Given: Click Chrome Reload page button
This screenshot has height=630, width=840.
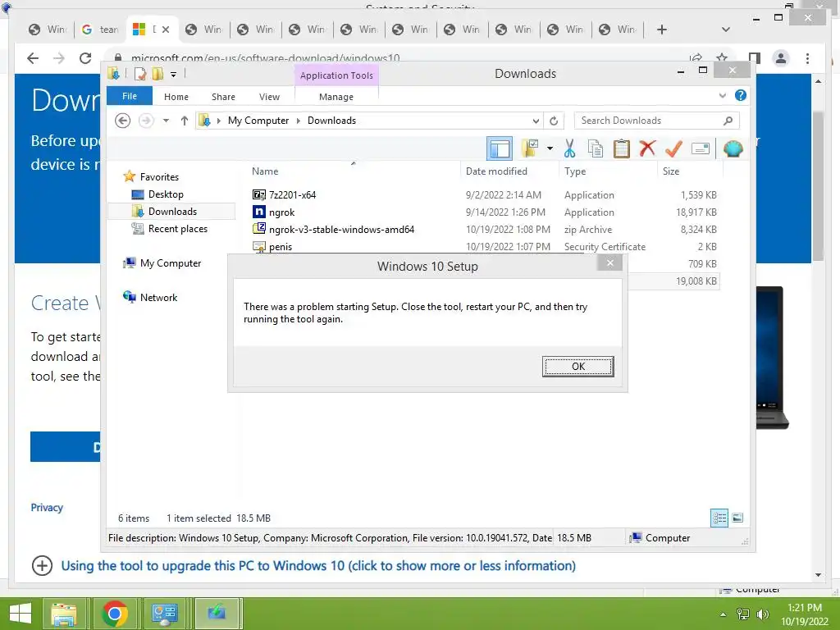Looking at the screenshot, I should (x=85, y=58).
